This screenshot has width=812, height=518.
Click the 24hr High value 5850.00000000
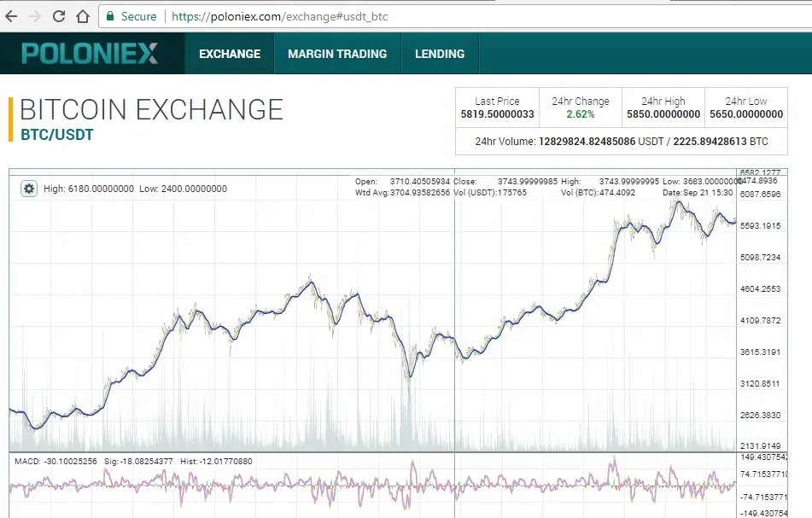pyautogui.click(x=663, y=114)
